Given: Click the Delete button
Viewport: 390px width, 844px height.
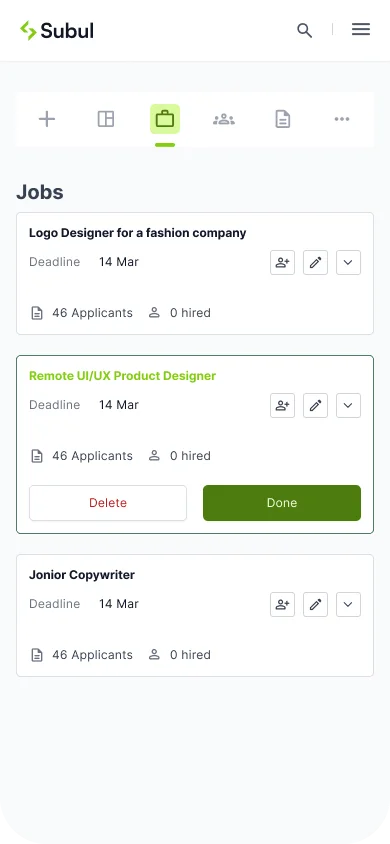Looking at the screenshot, I should click(108, 503).
